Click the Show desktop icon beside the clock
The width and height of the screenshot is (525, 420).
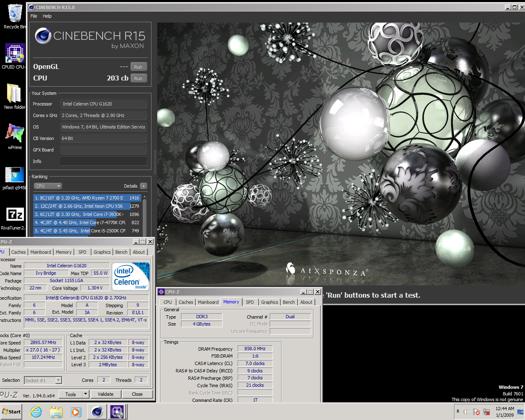tap(520, 412)
